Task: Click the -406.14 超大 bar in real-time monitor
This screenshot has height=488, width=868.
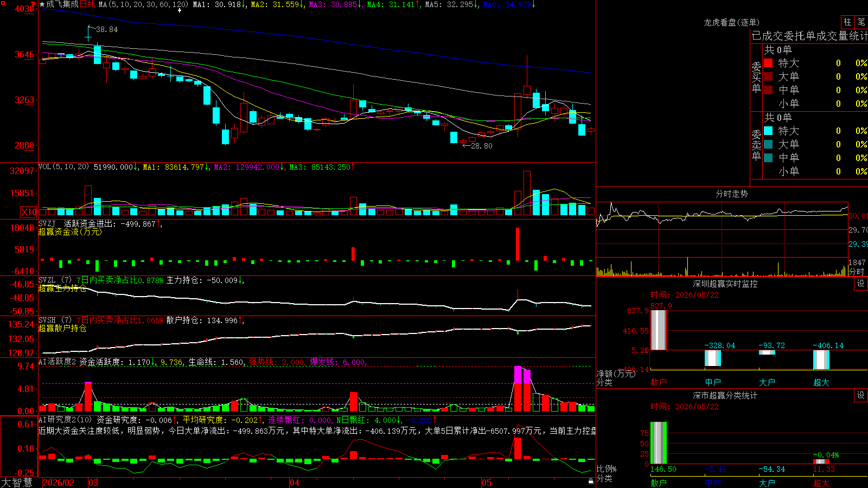Action: click(821, 359)
